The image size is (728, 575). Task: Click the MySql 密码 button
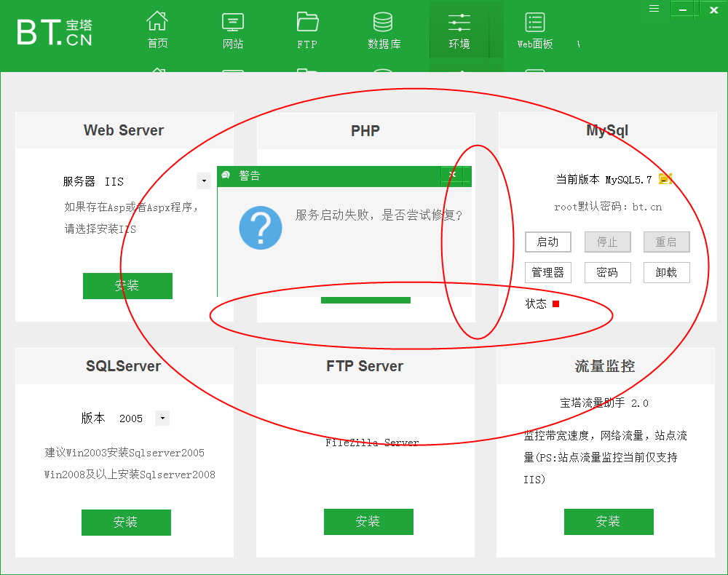[607, 272]
